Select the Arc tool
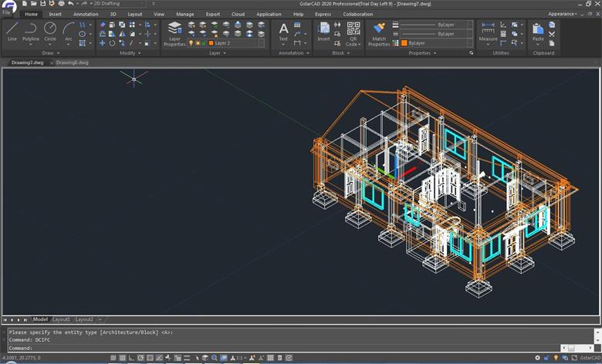The image size is (602, 364). pos(69,31)
